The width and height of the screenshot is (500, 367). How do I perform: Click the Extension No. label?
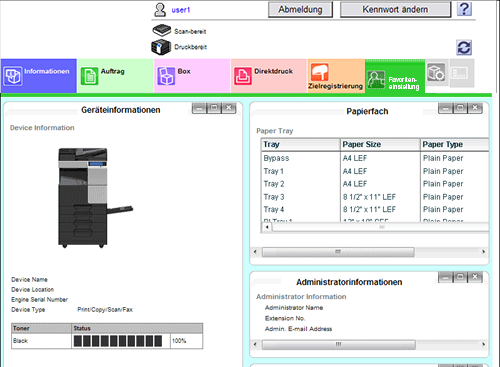[285, 318]
